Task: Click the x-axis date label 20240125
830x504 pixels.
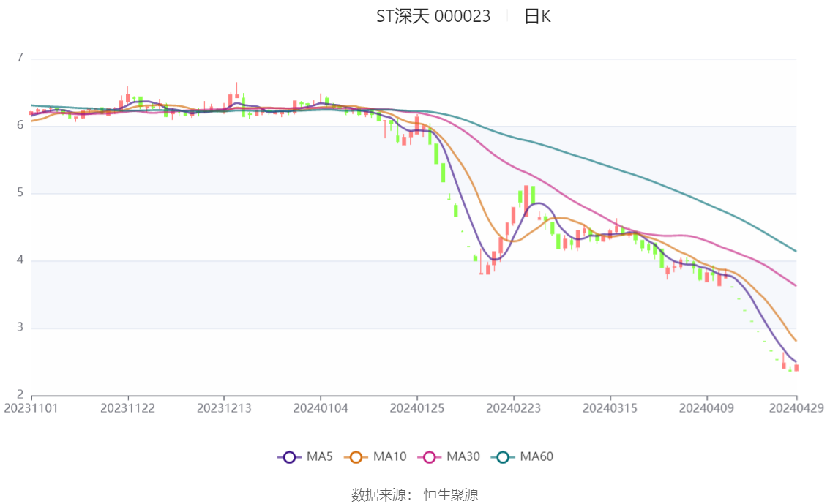Action: pyautogui.click(x=417, y=409)
